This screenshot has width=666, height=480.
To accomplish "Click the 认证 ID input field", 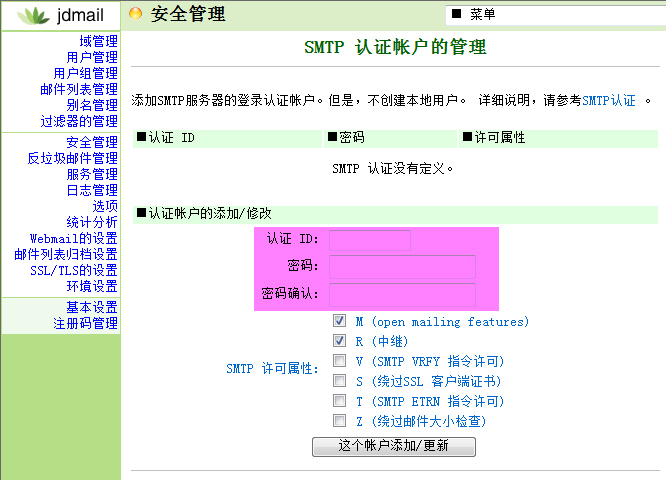I will pyautogui.click(x=370, y=240).
